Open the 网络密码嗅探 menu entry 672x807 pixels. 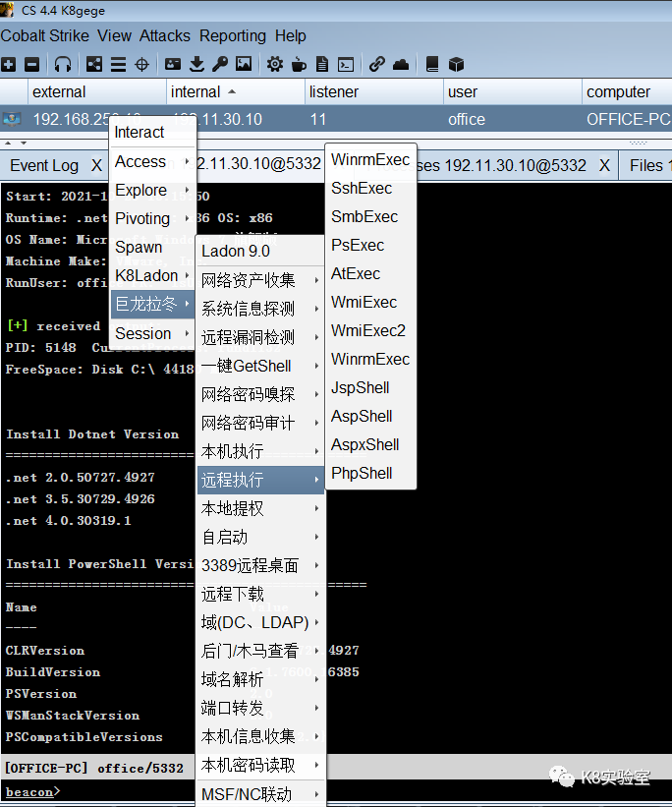[260, 394]
